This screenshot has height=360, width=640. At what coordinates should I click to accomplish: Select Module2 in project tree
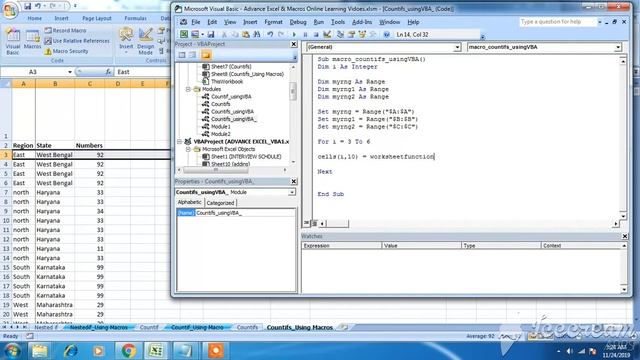220,134
